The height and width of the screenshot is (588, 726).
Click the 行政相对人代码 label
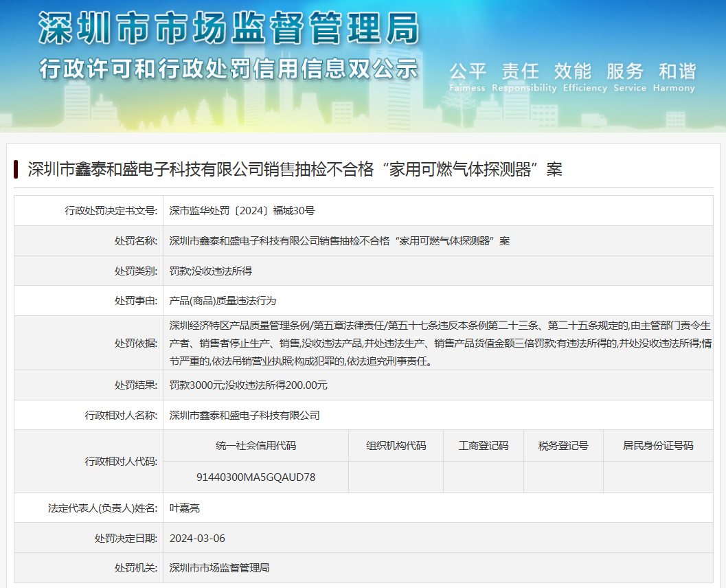[x=122, y=461]
